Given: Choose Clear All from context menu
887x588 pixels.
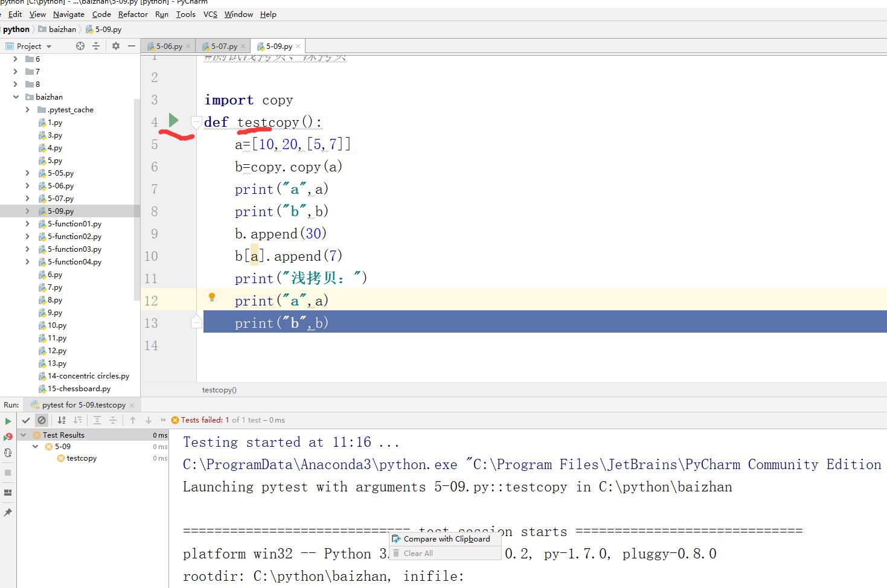Looking at the screenshot, I should [445, 553].
